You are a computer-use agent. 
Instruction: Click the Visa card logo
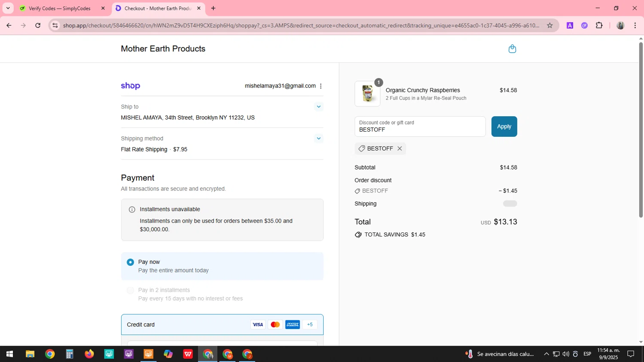pos(258,325)
